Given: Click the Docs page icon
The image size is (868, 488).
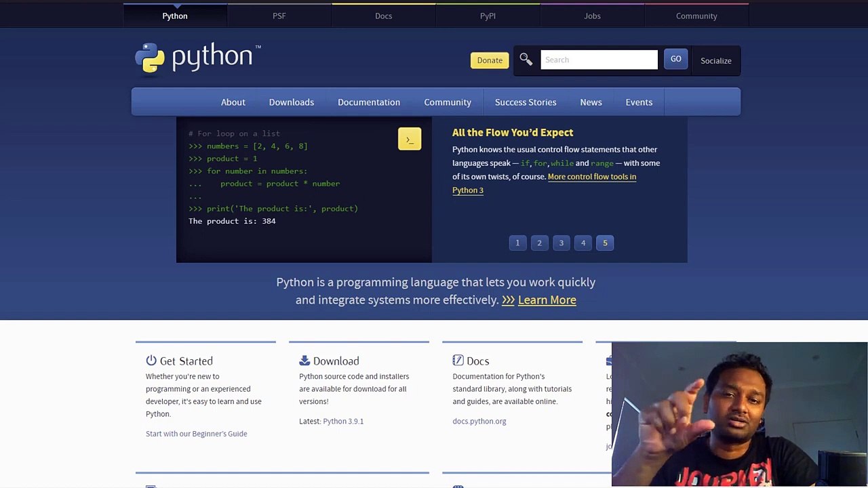Looking at the screenshot, I should pos(458,361).
